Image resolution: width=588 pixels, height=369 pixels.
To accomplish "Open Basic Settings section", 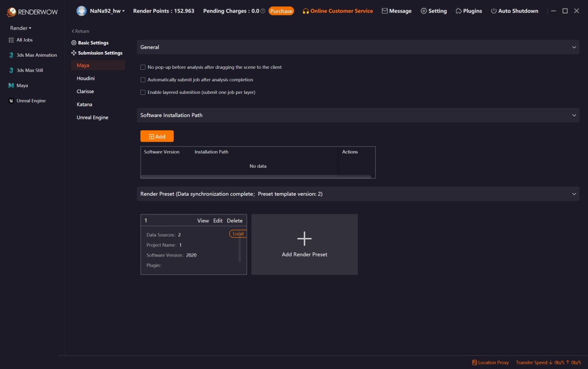I will coord(93,43).
